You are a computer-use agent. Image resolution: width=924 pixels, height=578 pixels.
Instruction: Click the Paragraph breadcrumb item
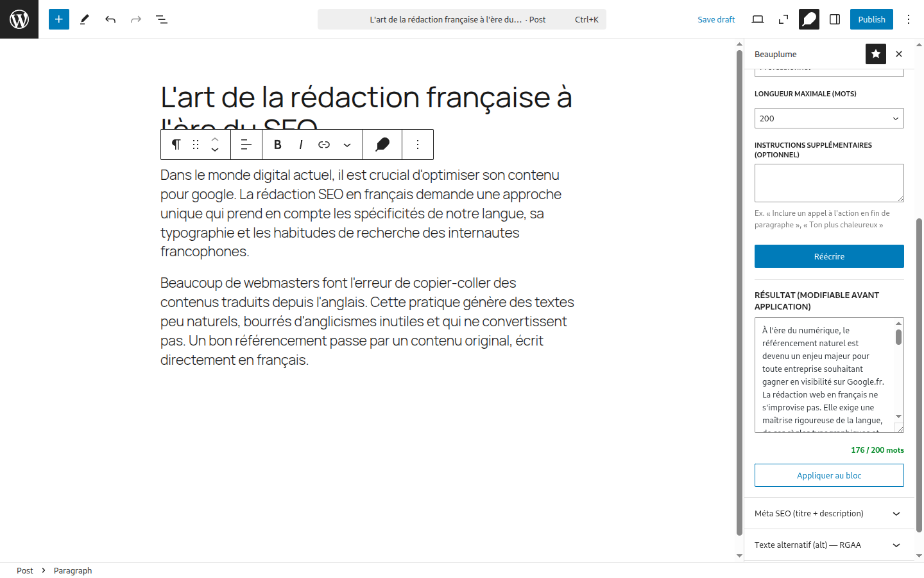(73, 570)
